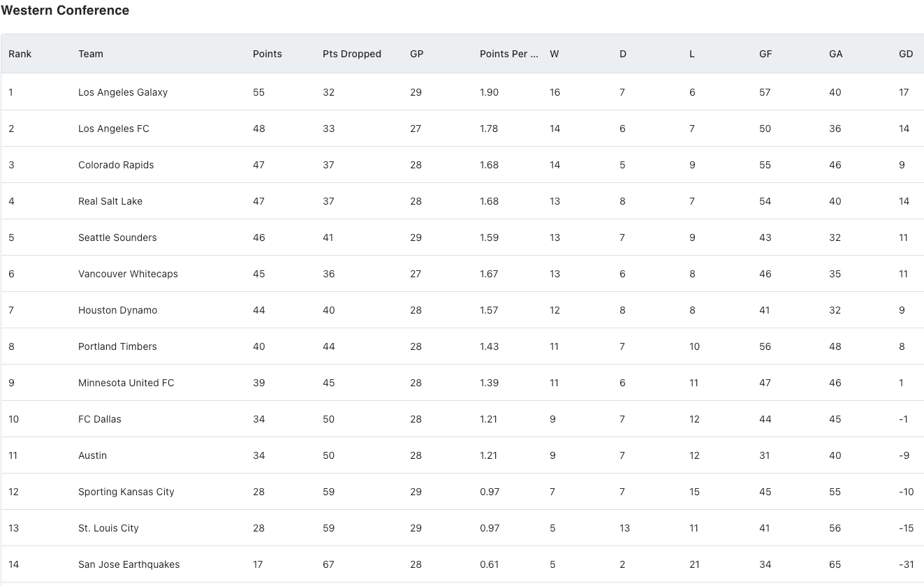Click the GA column header
Screen dimensions: 924x586
[x=836, y=54]
